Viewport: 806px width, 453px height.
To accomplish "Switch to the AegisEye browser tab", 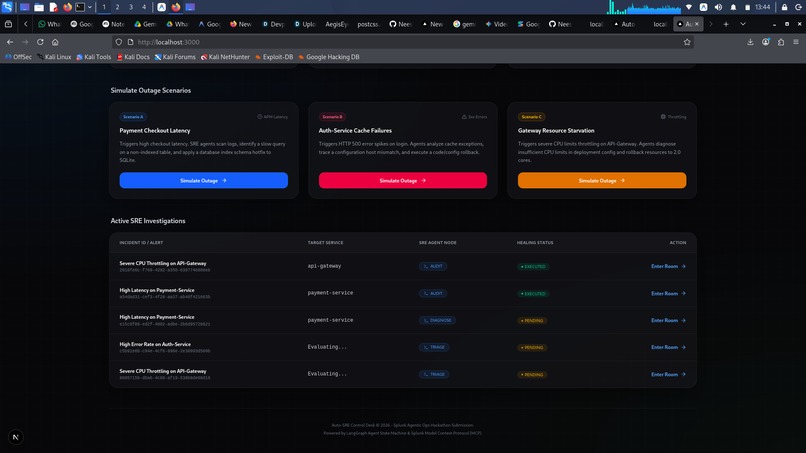I will [x=336, y=24].
